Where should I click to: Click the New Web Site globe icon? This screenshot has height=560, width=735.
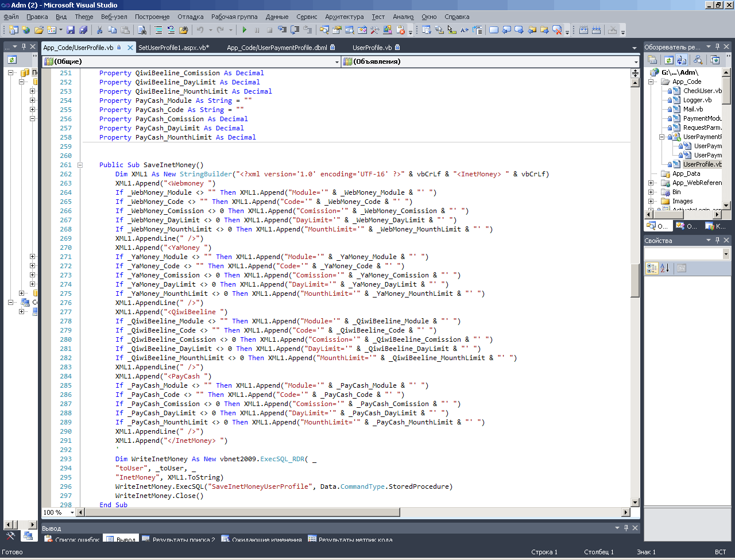point(26,30)
